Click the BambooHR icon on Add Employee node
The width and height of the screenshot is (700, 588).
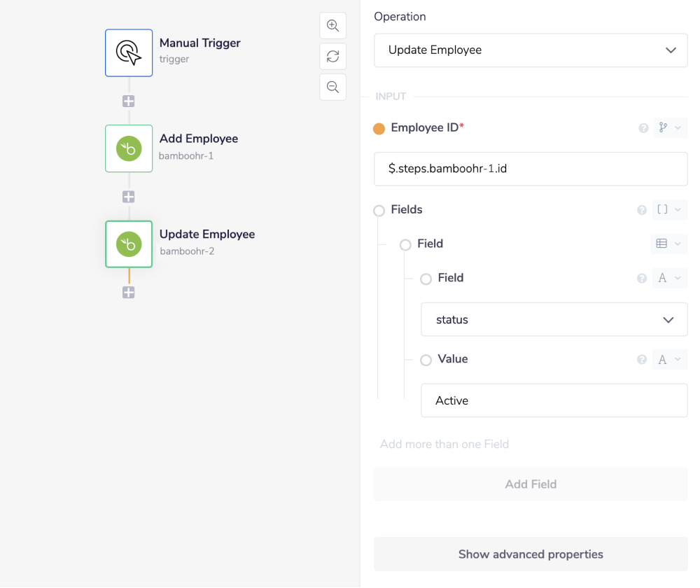[129, 148]
